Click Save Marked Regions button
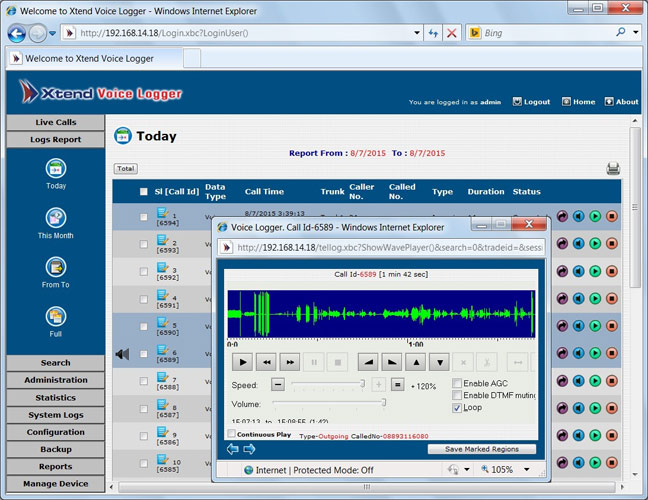 click(482, 449)
